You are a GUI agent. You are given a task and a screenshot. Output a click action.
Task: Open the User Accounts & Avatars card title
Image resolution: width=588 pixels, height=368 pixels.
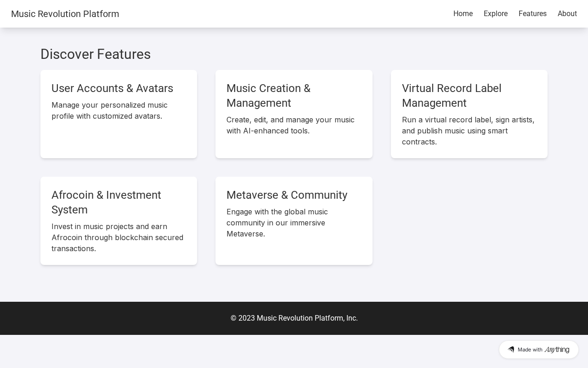112,88
